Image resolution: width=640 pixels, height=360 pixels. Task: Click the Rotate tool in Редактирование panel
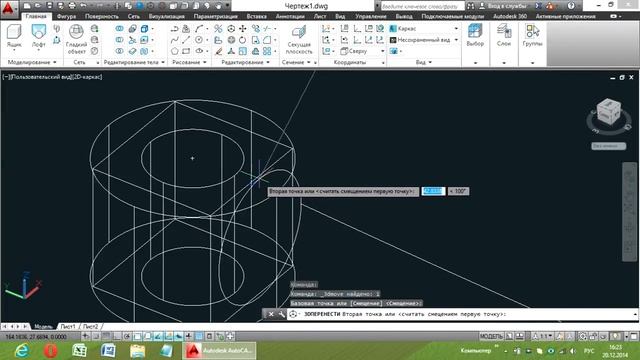pyautogui.click(x=243, y=40)
